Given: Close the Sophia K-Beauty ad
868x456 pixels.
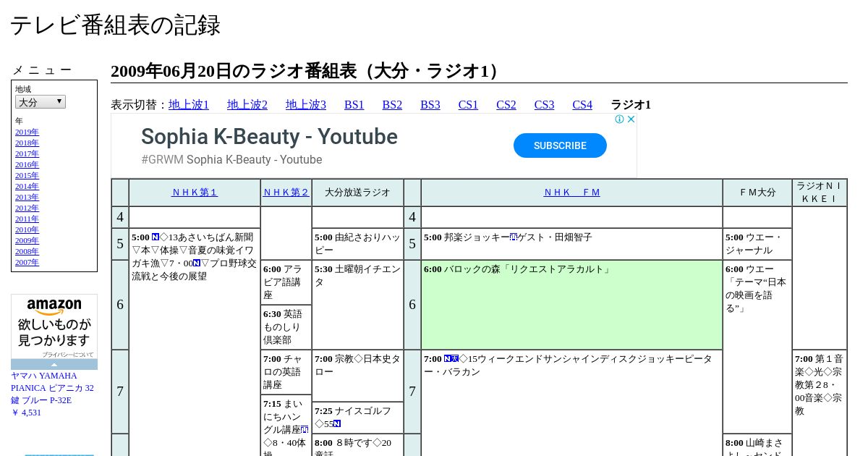Looking at the screenshot, I should (x=631, y=119).
